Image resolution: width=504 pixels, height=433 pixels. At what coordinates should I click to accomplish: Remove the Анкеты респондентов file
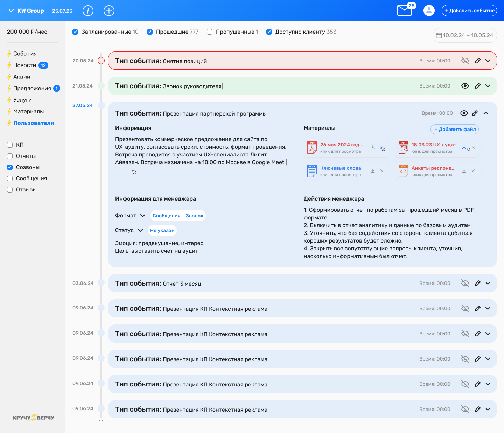pos(473,171)
